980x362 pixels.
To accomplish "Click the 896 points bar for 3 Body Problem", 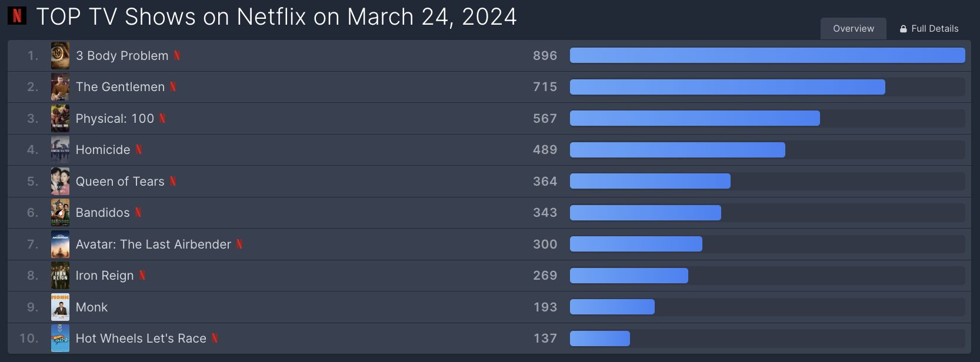I will (768, 56).
